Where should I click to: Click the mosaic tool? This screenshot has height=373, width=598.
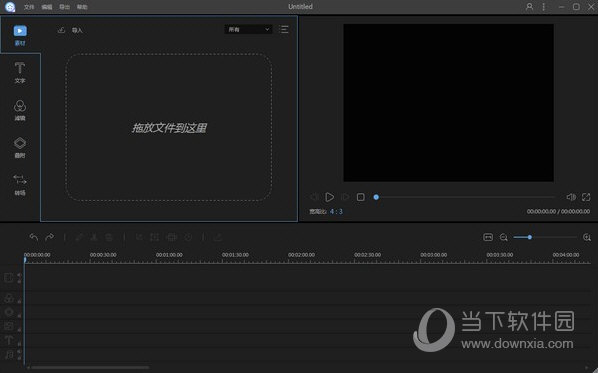(172, 237)
